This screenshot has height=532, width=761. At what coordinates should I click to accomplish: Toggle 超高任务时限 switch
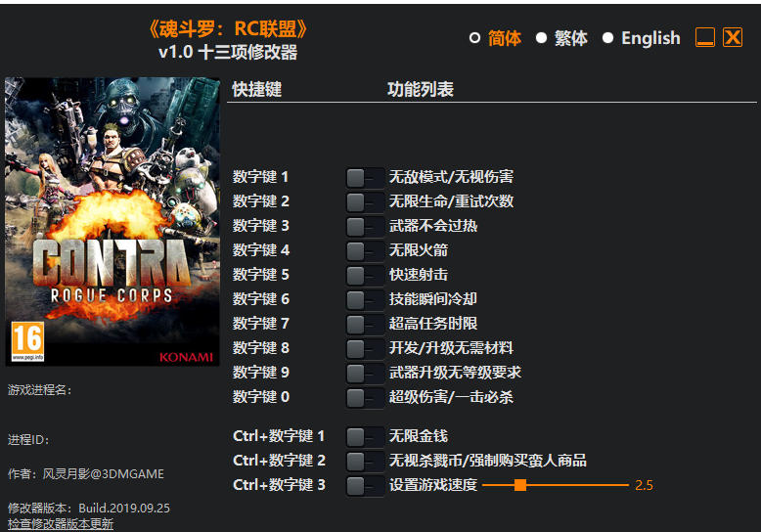coord(365,325)
